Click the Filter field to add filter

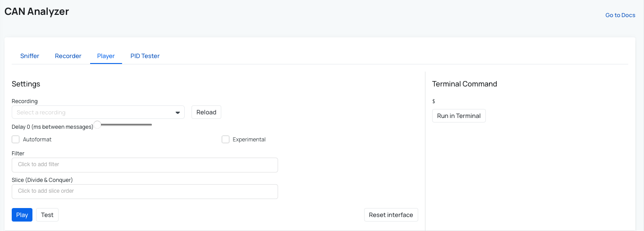[x=145, y=165]
